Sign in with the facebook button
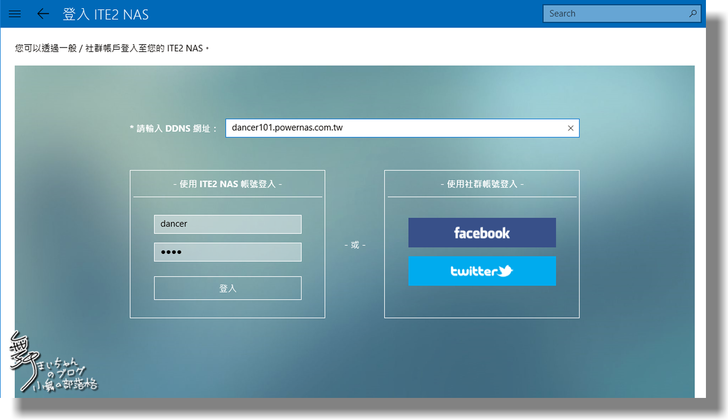Image resolution: width=728 pixels, height=420 pixels. point(482,233)
